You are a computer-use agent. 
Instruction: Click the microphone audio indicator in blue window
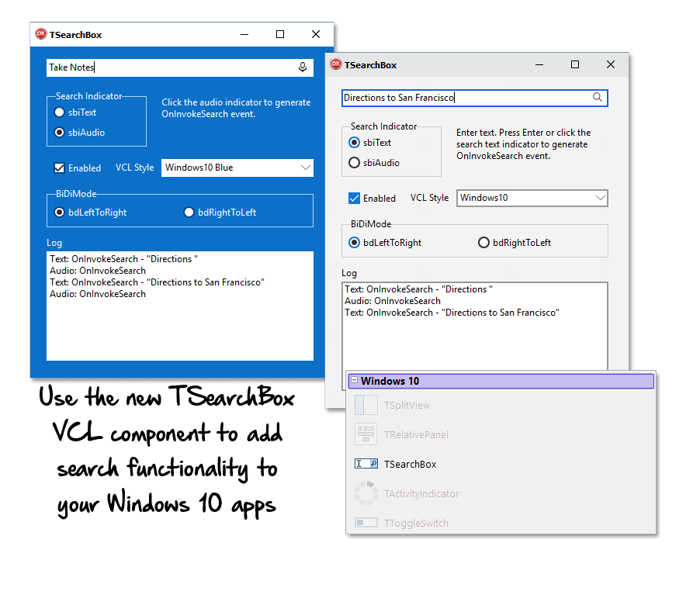click(x=303, y=67)
